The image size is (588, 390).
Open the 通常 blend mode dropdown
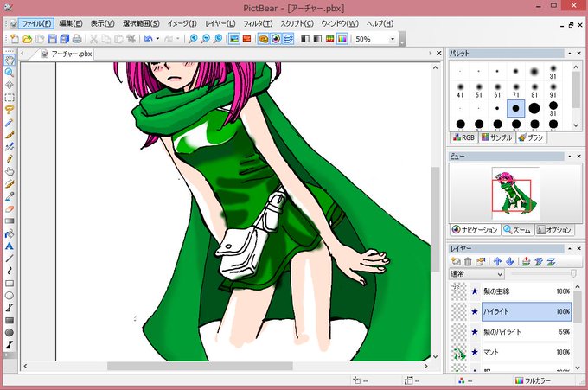click(x=476, y=274)
